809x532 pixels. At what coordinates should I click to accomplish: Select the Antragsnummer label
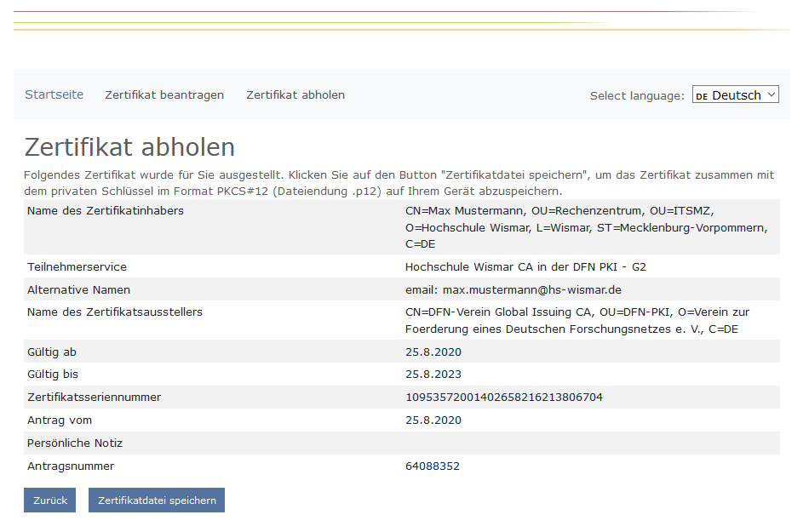click(71, 466)
